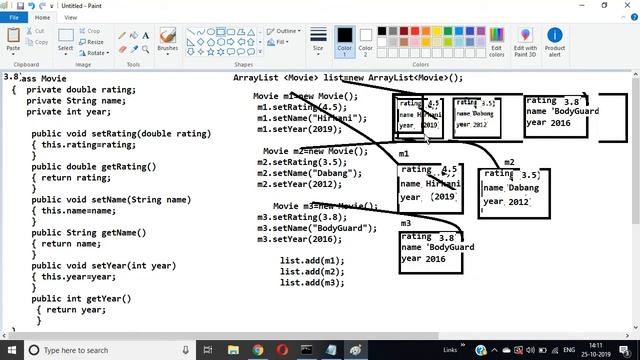Pick the green color swatch
Viewport: 640px width, 360px height.
[x=448, y=31]
